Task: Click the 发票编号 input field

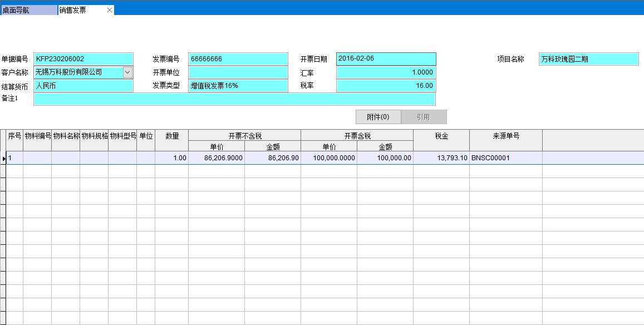Action: [x=238, y=59]
